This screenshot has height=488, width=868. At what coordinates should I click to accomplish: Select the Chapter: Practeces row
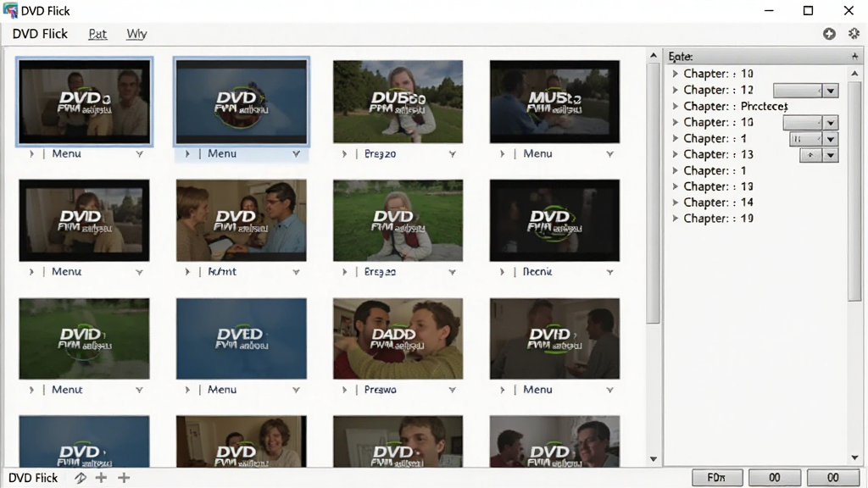coord(736,106)
